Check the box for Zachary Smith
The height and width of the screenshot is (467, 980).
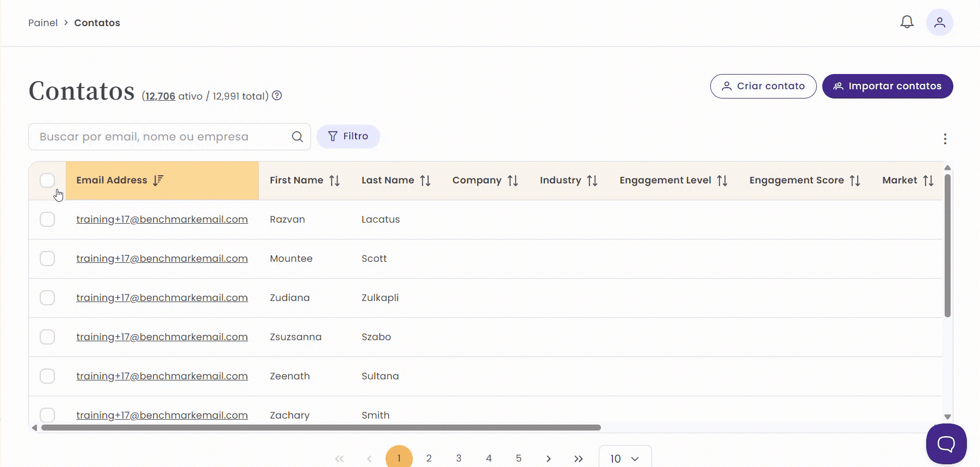point(47,415)
